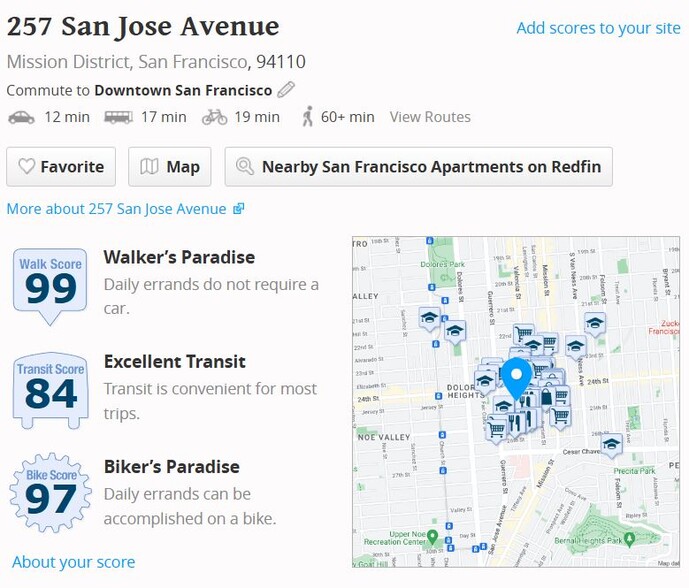Viewport: 689px width, 588px height.
Task: Click the Favorite heart button
Action: (x=61, y=167)
